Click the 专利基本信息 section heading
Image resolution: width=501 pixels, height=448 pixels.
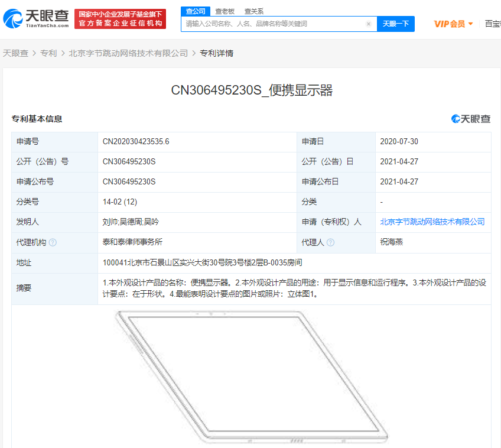coord(37,119)
